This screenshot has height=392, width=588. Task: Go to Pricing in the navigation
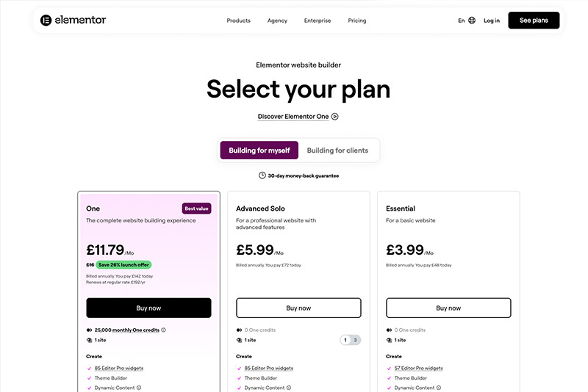[x=357, y=21]
